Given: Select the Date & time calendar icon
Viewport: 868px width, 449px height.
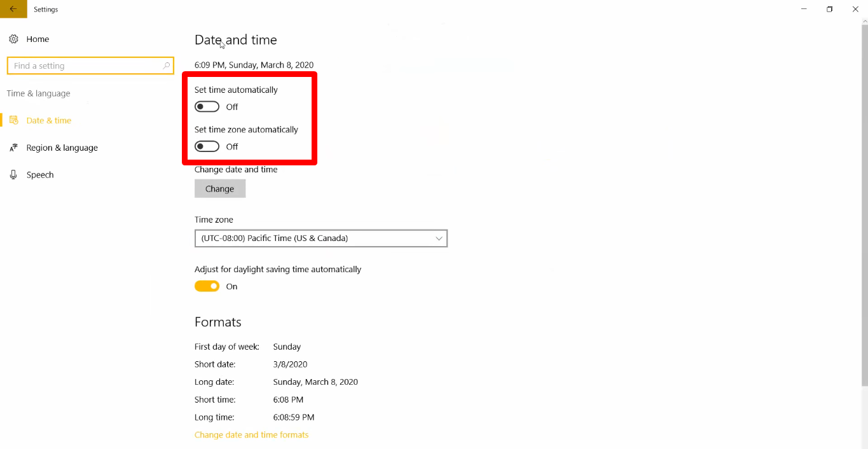Looking at the screenshot, I should (x=15, y=120).
